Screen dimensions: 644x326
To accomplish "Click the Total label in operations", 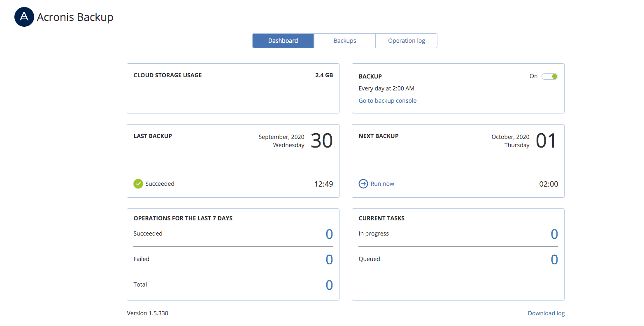I will click(140, 284).
